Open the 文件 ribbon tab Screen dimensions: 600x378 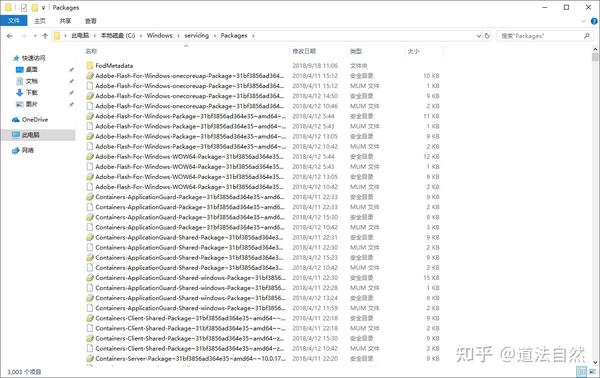point(14,21)
